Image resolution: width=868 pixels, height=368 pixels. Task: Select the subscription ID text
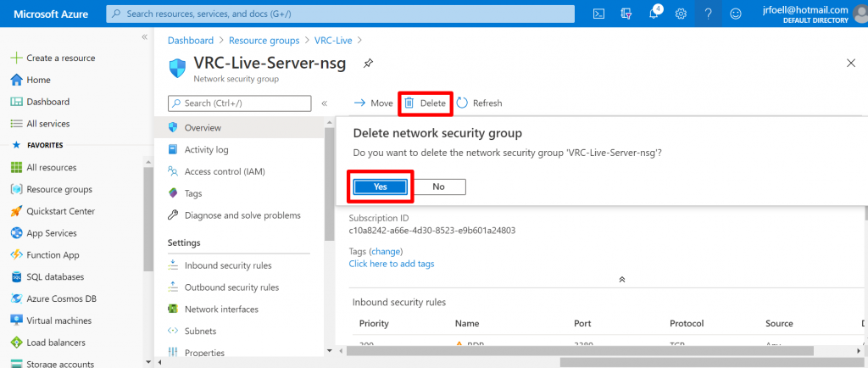(x=432, y=230)
